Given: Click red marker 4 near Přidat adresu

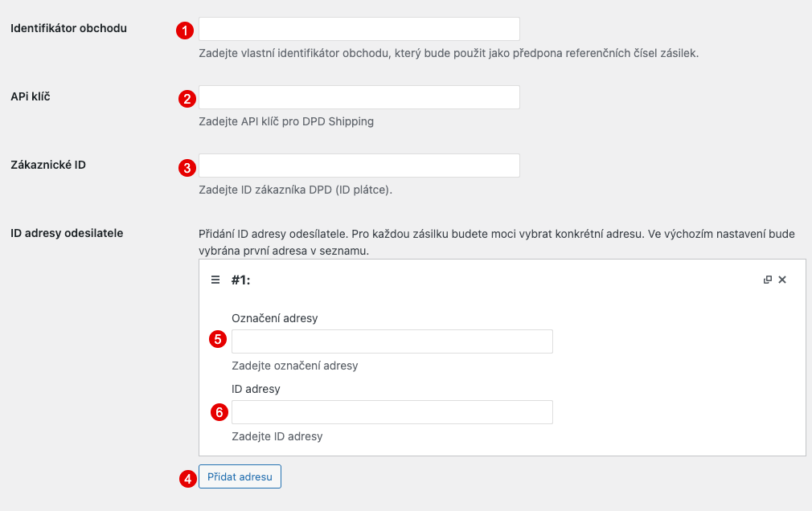Looking at the screenshot, I should [x=187, y=476].
